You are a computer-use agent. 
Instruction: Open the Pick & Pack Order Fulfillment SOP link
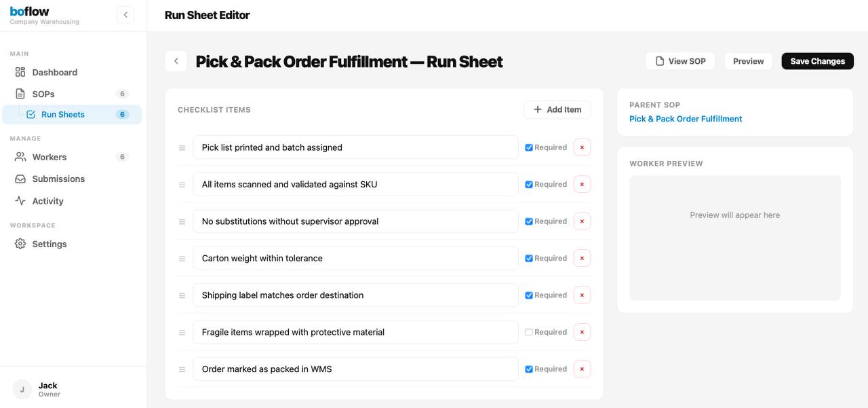[x=685, y=119]
